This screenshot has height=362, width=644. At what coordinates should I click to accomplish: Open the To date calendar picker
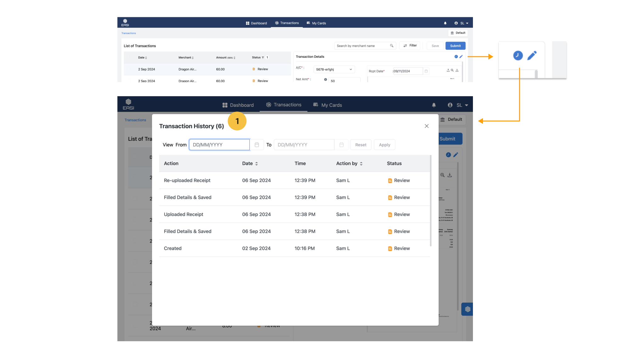[x=341, y=145]
